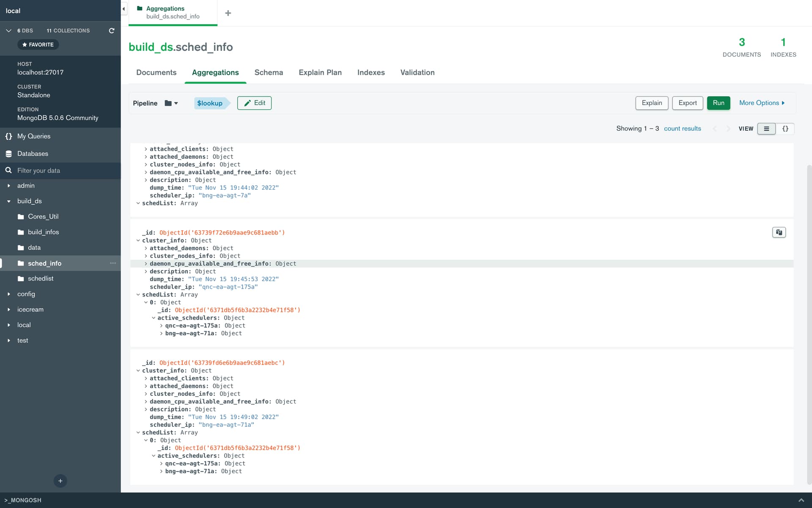This screenshot has width=812, height=508.
Task: Switch to JSON view
Action: coord(785,129)
